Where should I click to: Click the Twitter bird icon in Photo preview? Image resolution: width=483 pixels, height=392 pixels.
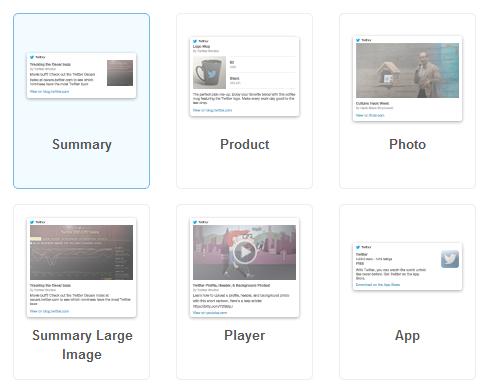pyautogui.click(x=358, y=40)
